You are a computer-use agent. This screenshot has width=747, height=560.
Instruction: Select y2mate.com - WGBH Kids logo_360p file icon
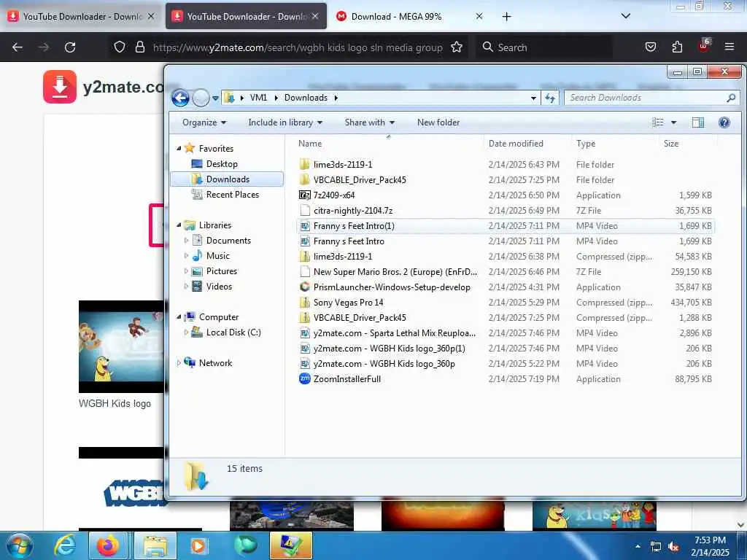(305, 364)
